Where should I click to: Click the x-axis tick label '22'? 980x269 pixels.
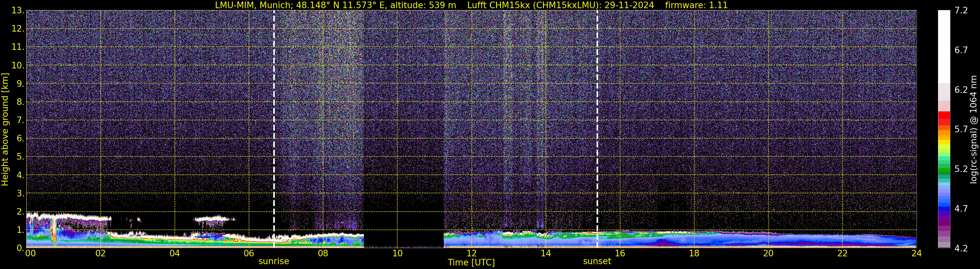pyautogui.click(x=842, y=253)
